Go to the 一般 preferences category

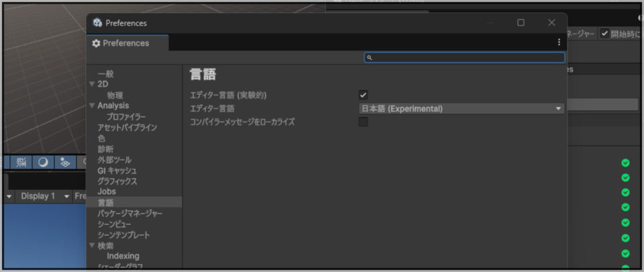point(105,74)
